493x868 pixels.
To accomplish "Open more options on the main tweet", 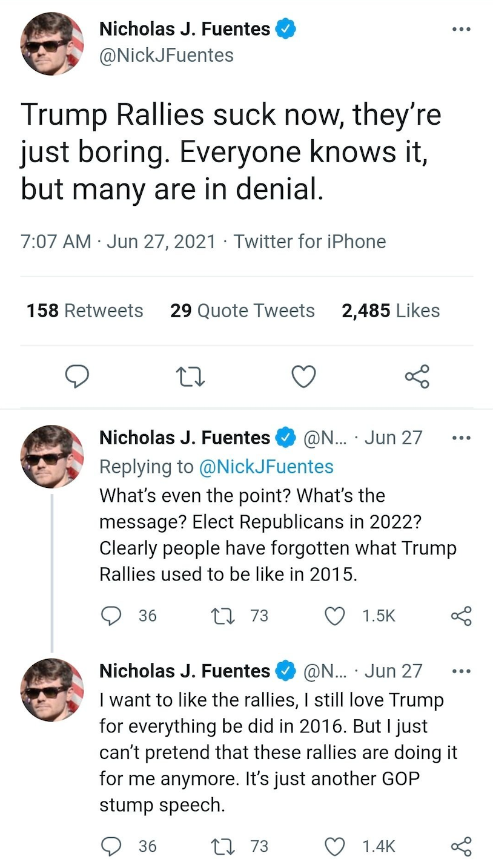I will tap(462, 29).
